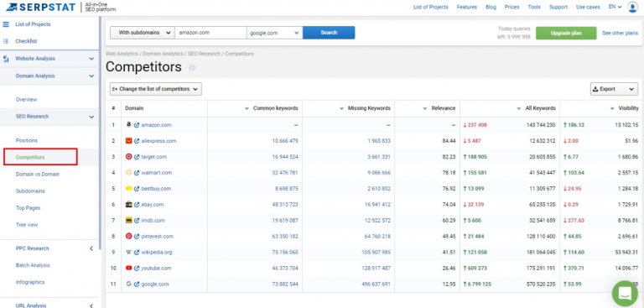The height and width of the screenshot is (308, 644).
Task: Open Tree view report
Action: tap(26, 225)
